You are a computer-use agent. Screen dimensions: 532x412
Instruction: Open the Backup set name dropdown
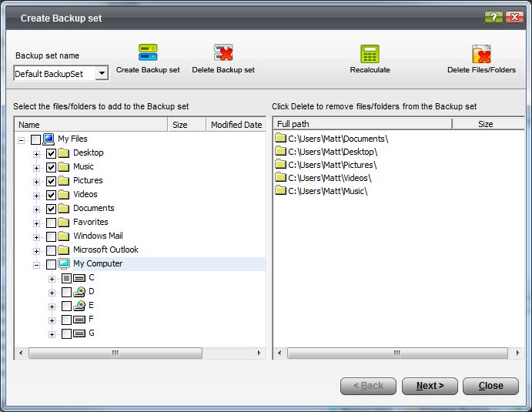point(102,73)
